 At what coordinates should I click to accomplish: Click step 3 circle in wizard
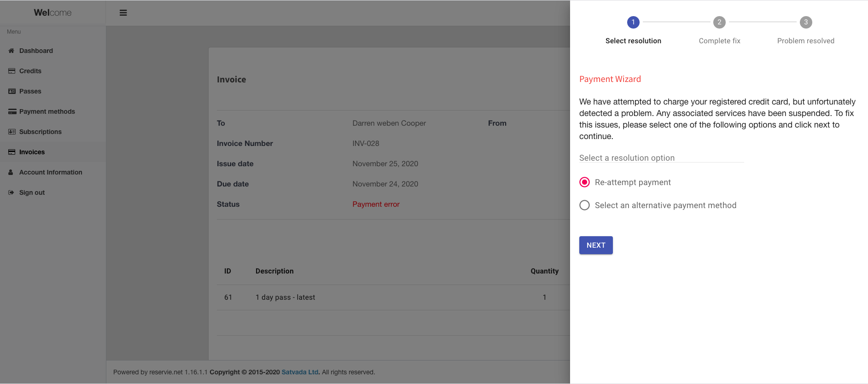[806, 22]
